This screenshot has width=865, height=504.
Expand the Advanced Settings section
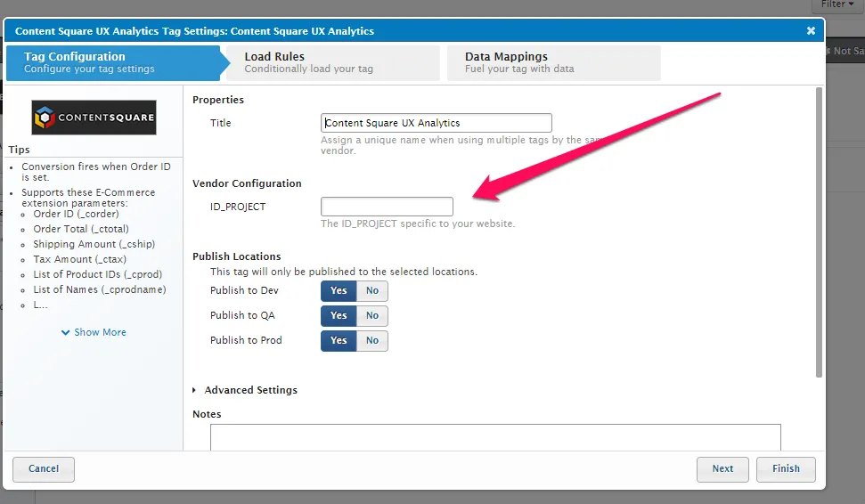[x=245, y=390]
